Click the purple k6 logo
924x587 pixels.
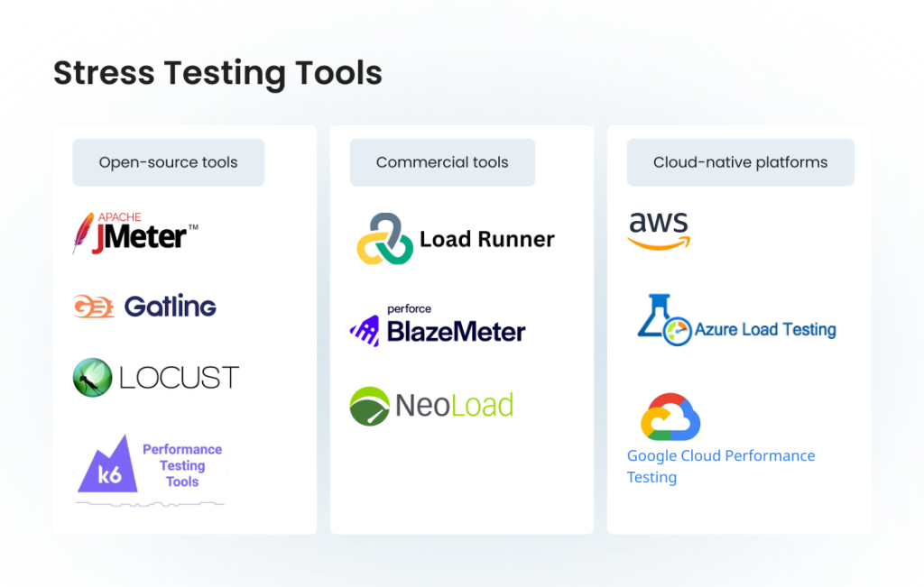pyautogui.click(x=107, y=465)
